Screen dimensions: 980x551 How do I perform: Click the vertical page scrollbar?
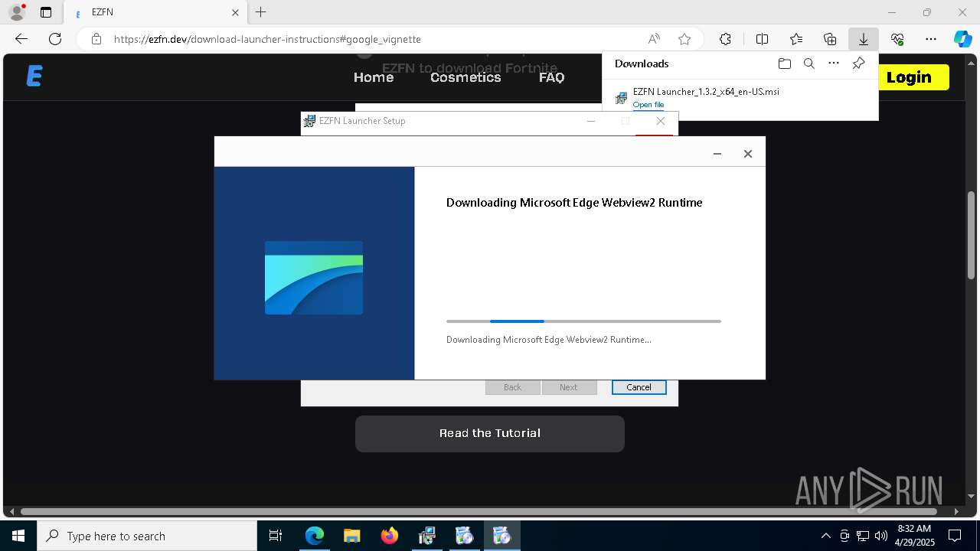click(972, 237)
